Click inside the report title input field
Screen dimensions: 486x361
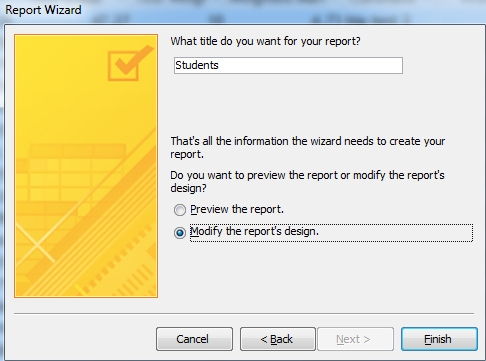(x=288, y=65)
